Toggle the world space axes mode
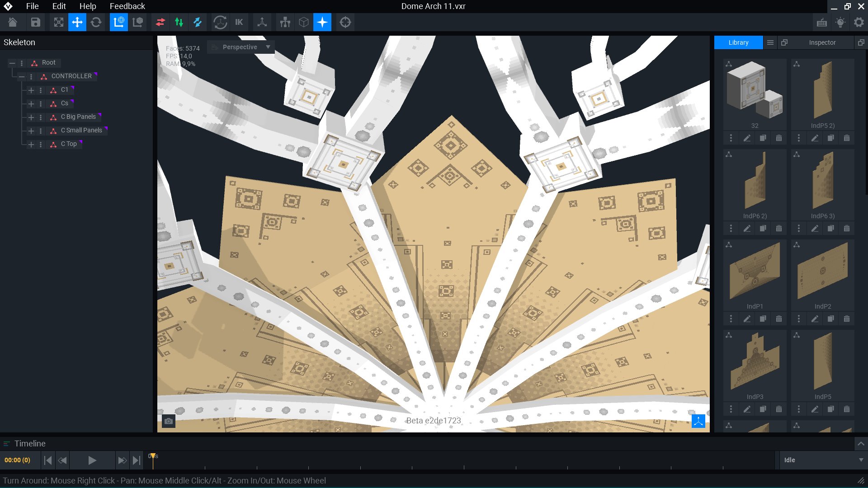Image resolution: width=868 pixels, height=488 pixels. click(x=119, y=22)
